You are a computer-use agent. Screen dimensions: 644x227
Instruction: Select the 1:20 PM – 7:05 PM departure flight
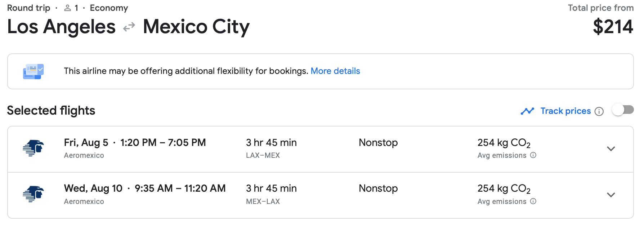pos(163,143)
